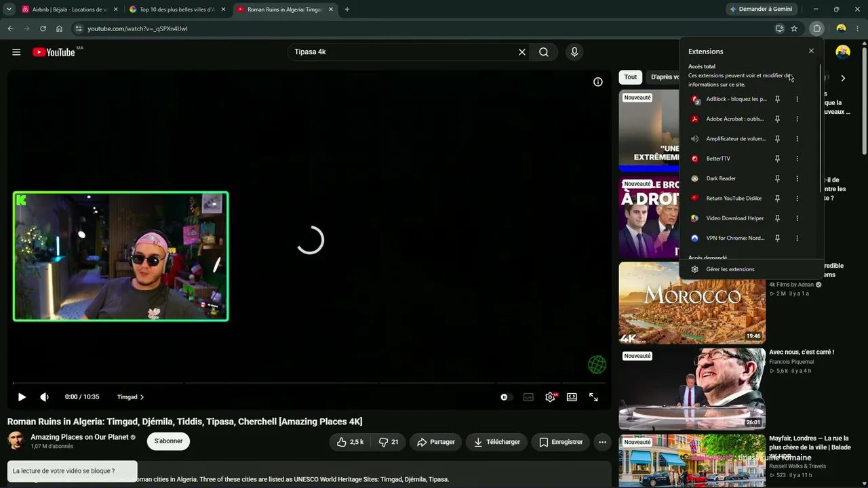Screen dimensions: 868x488
Task: Show video info card icon
Action: 598,82
